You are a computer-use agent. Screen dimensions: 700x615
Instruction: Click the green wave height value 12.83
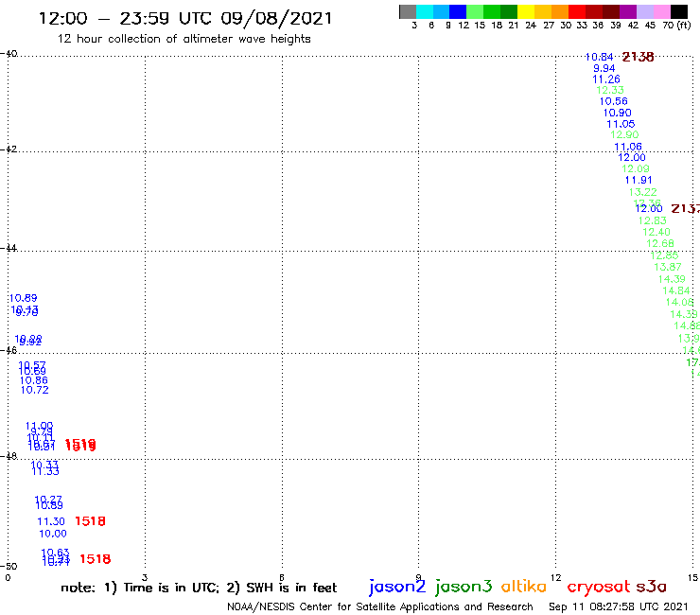point(653,220)
